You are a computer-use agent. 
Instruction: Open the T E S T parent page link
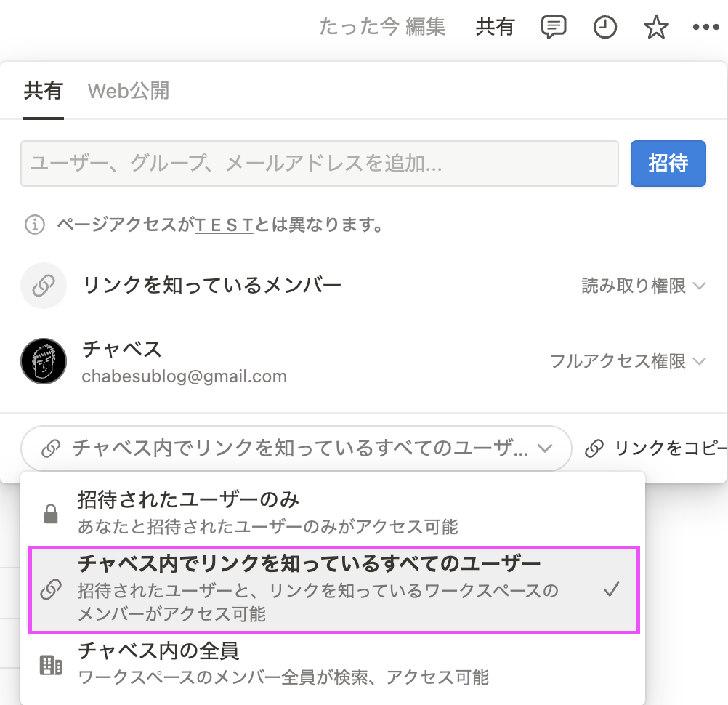coord(224,225)
